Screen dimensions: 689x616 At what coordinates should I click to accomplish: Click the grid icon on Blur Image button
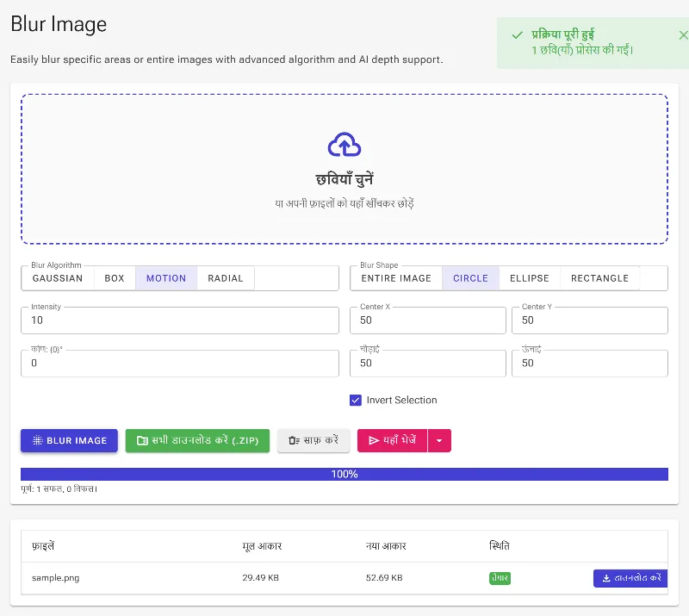(x=38, y=440)
